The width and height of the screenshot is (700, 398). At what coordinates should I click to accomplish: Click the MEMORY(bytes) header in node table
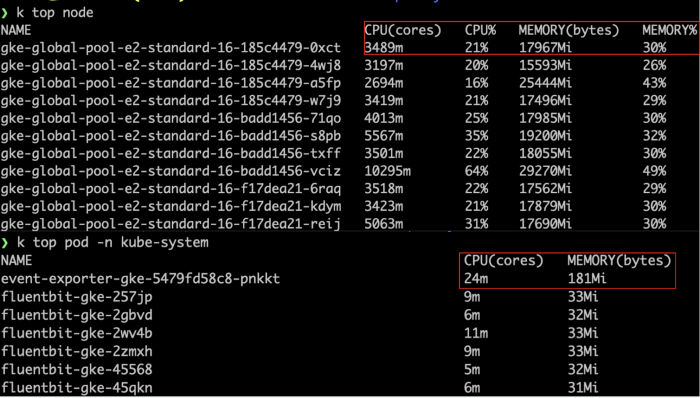coord(569,30)
